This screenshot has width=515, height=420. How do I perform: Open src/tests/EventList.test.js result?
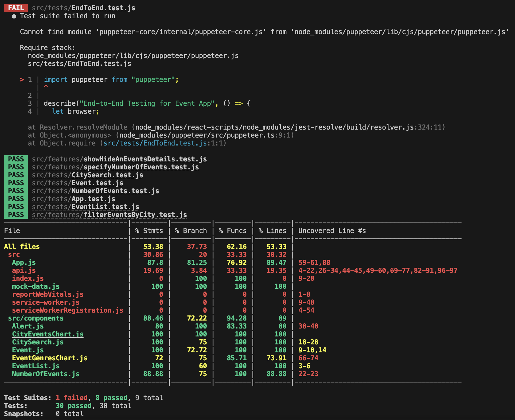tap(86, 207)
